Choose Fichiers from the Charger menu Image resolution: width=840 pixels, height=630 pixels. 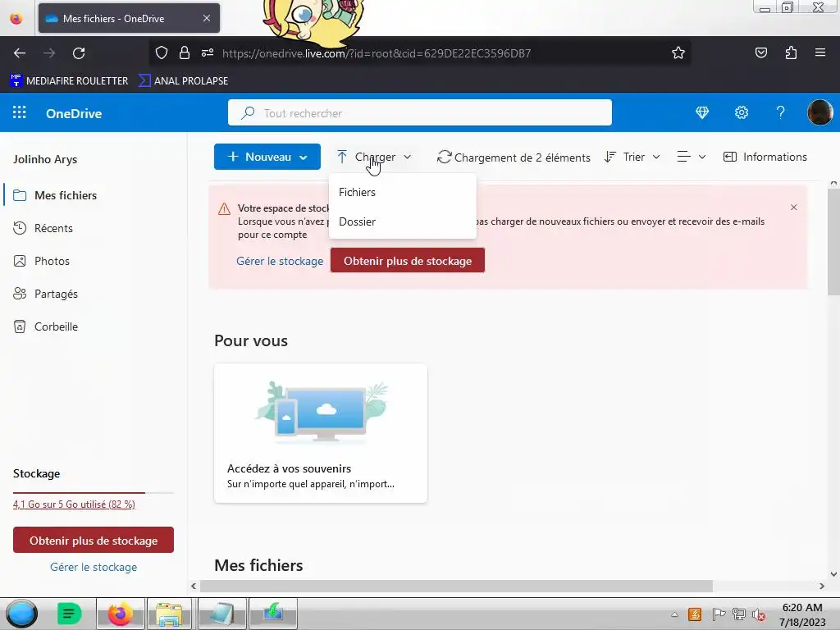point(402,192)
